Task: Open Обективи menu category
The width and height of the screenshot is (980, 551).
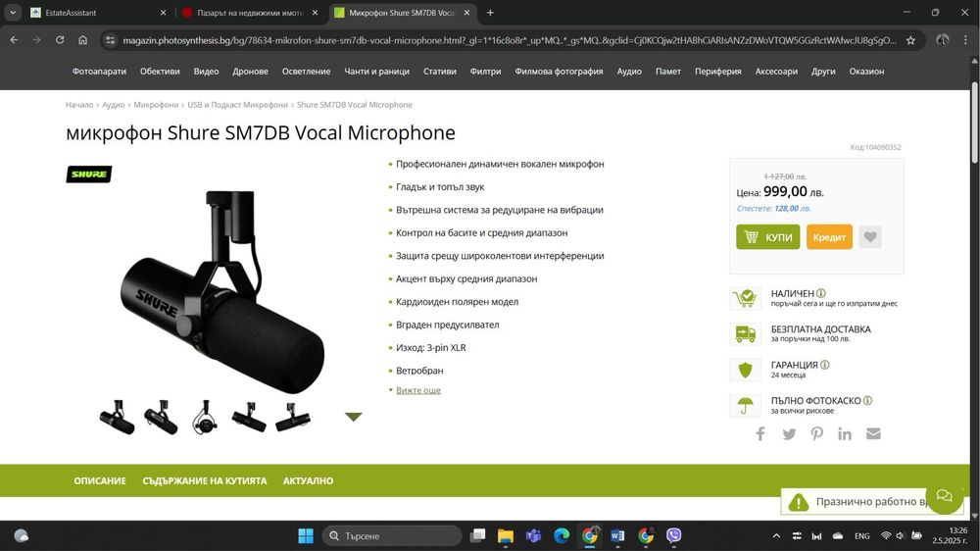Action: coord(160,72)
